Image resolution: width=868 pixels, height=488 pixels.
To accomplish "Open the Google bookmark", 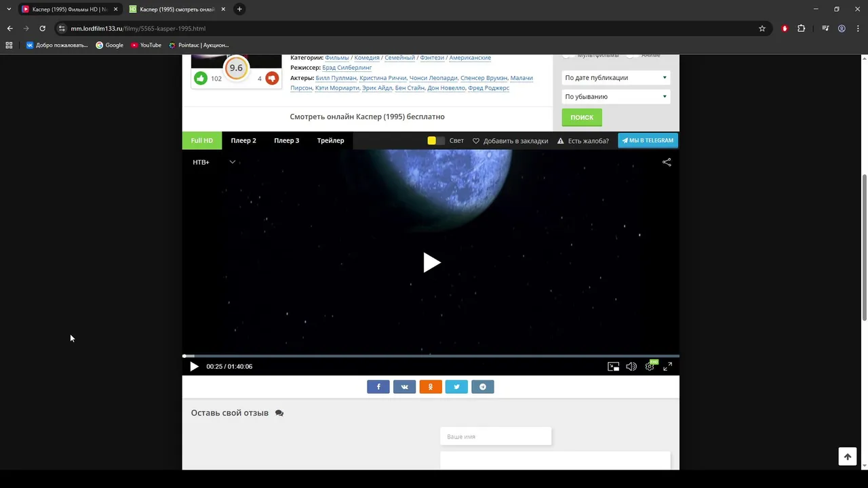I will tap(109, 45).
